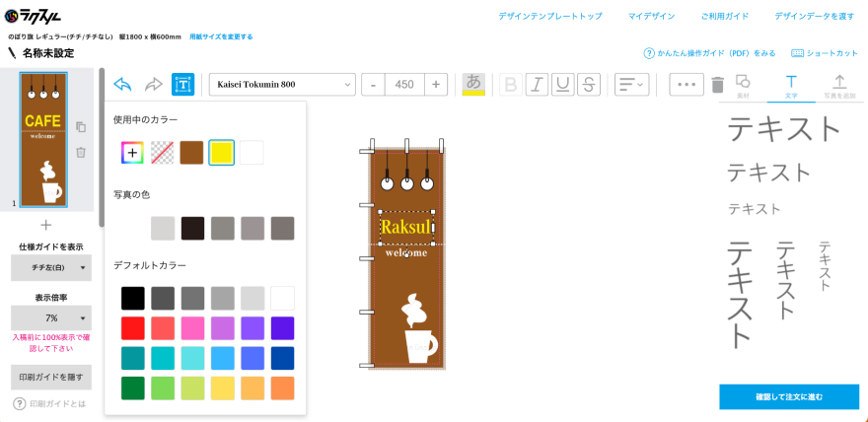Choose the red default color swatch
868x422 pixels.
click(x=133, y=328)
